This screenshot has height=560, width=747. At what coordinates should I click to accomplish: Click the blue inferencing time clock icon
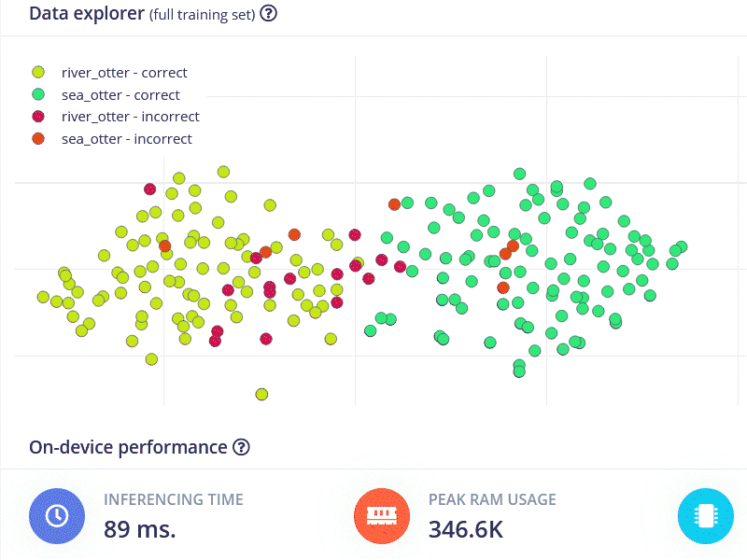(x=57, y=515)
